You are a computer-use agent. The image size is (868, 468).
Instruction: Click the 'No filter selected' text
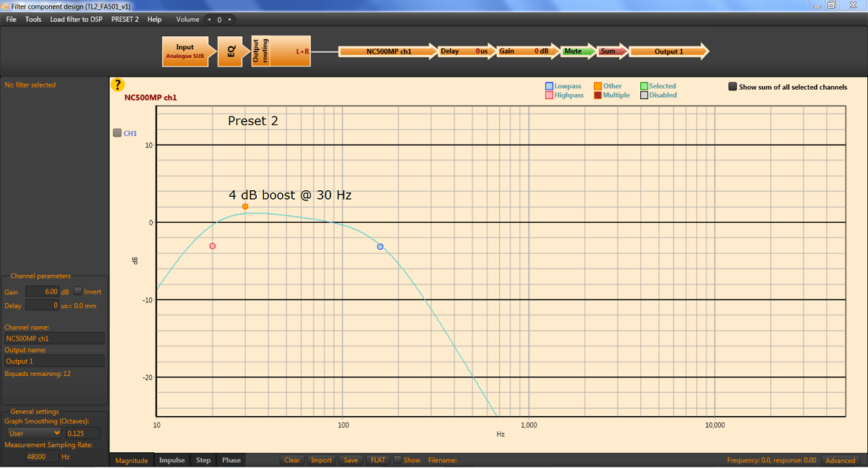[x=30, y=85]
